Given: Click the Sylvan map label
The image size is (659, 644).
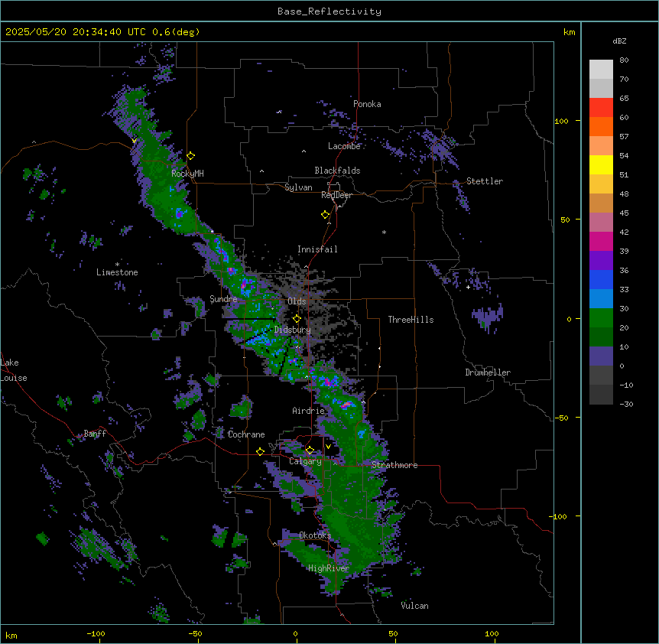Looking at the screenshot, I should pyautogui.click(x=298, y=187).
